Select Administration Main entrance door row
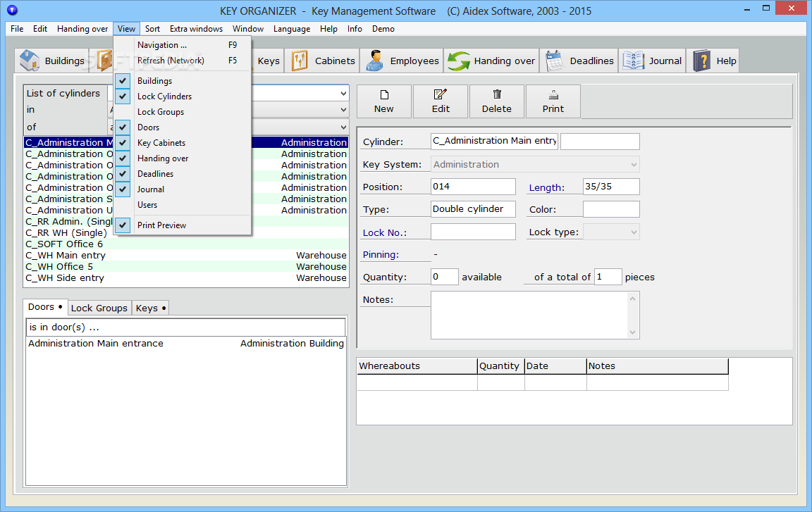 [x=186, y=343]
